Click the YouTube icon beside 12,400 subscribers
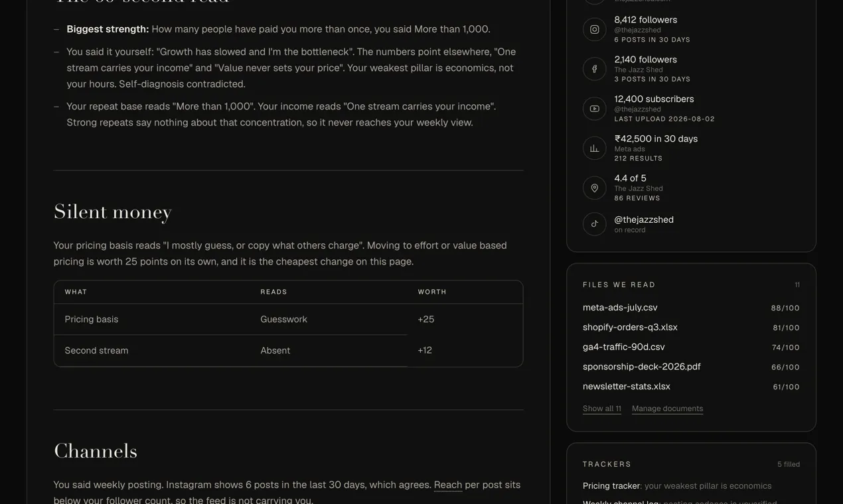 [x=594, y=109]
